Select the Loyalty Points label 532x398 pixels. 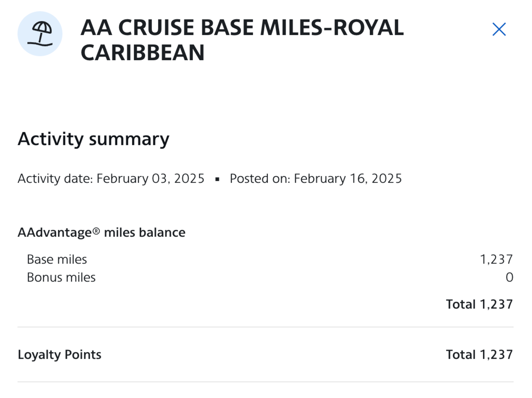click(x=60, y=354)
